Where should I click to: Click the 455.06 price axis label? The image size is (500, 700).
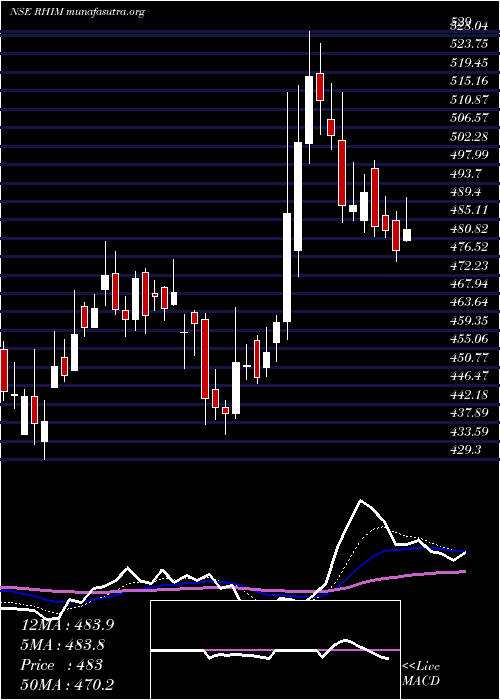(x=468, y=339)
